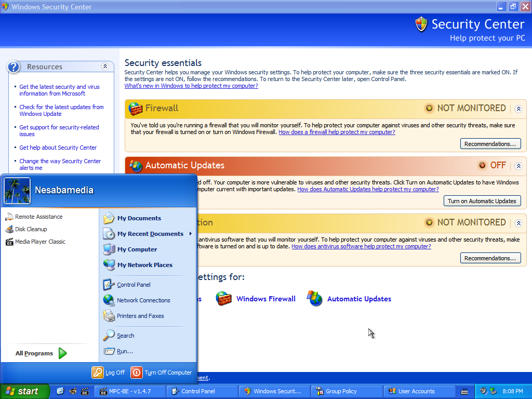Click the Start button
Screen dimensions: 532x399
[24, 391]
